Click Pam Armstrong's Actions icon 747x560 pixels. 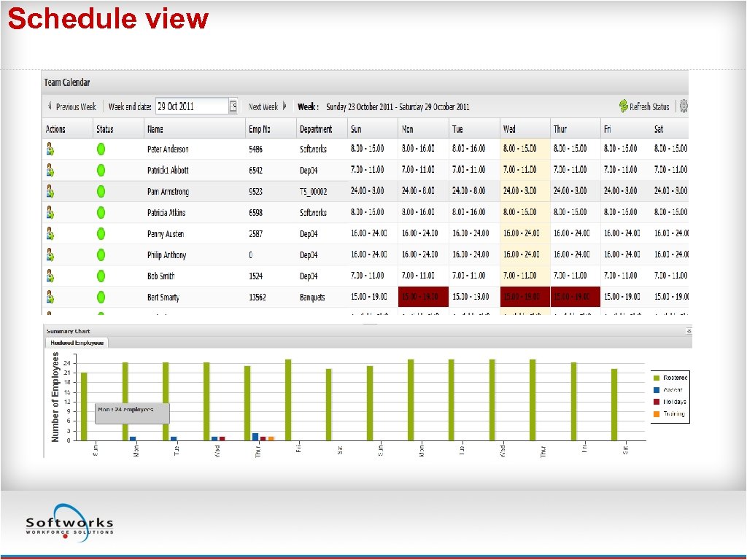pyautogui.click(x=50, y=190)
